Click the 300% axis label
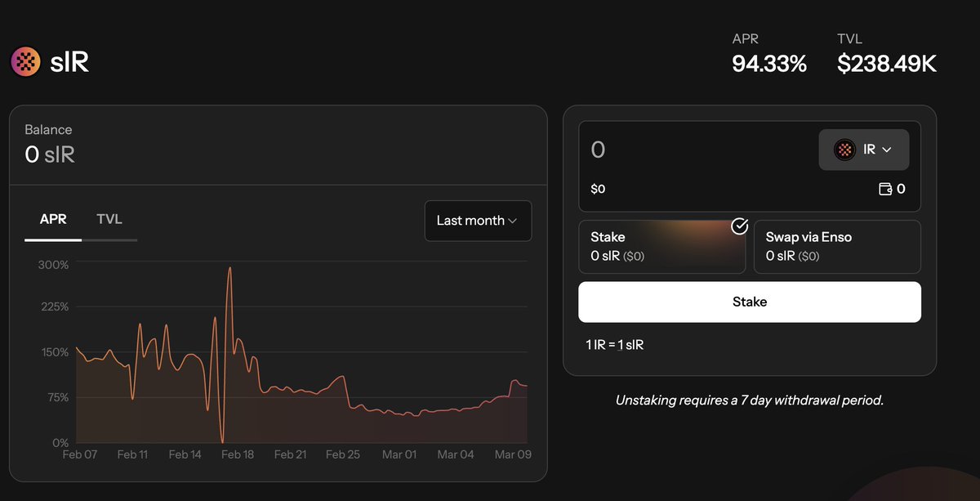The image size is (980, 501). [53, 265]
